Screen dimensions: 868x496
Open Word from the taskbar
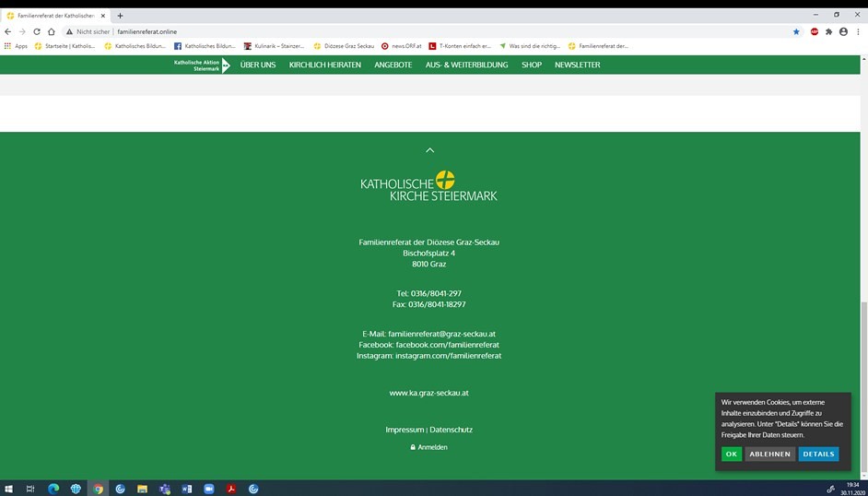click(187, 489)
